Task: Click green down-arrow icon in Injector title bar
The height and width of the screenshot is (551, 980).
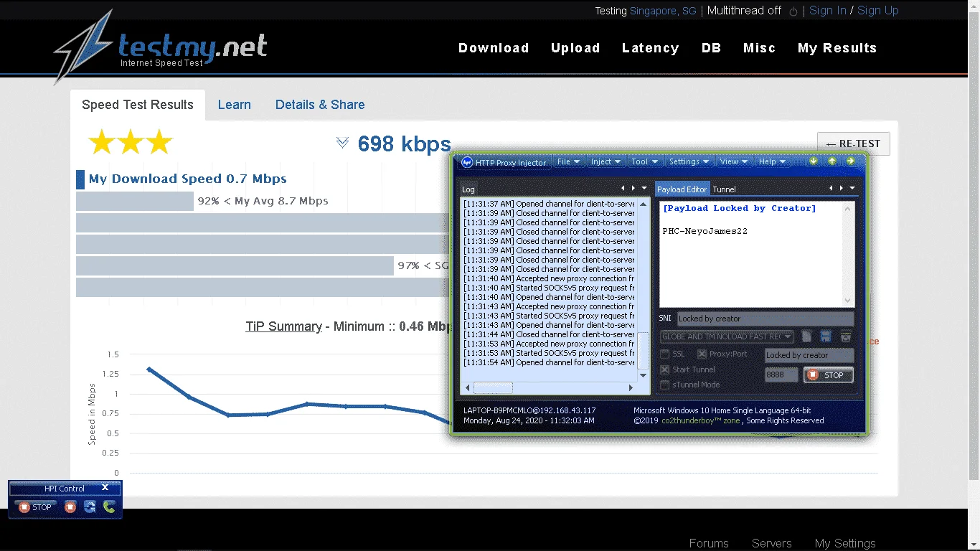Action: pyautogui.click(x=814, y=161)
